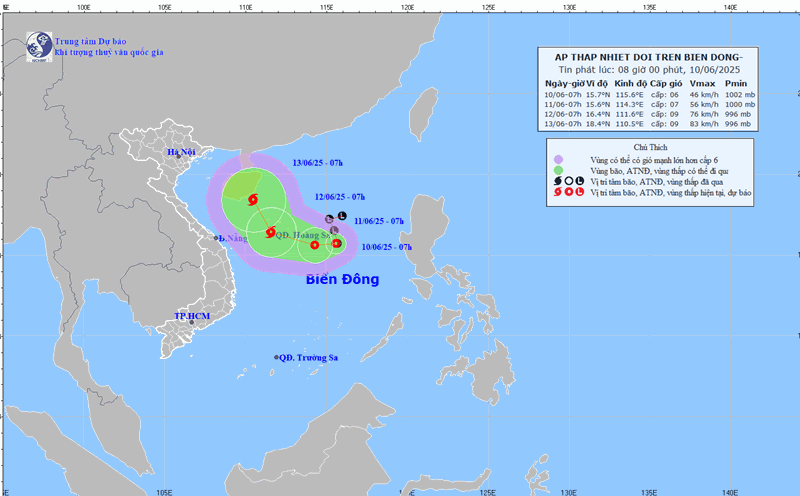Click the 'Biển Đông' sea label

click(342, 280)
